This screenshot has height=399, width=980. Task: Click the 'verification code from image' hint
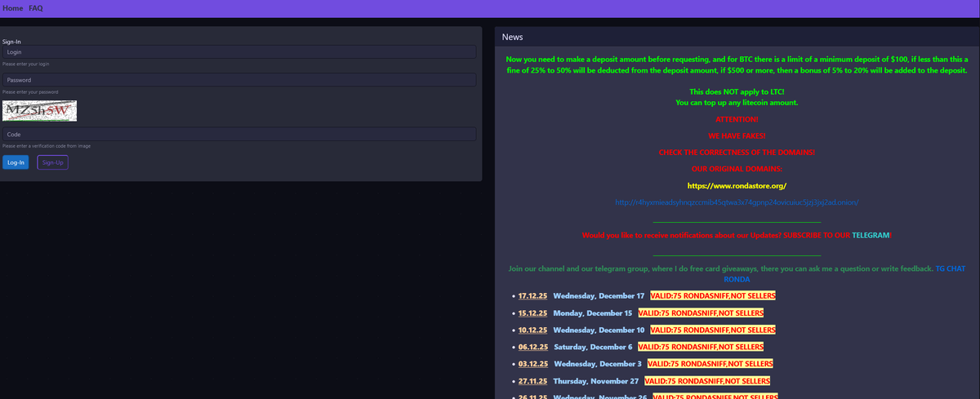(47, 146)
